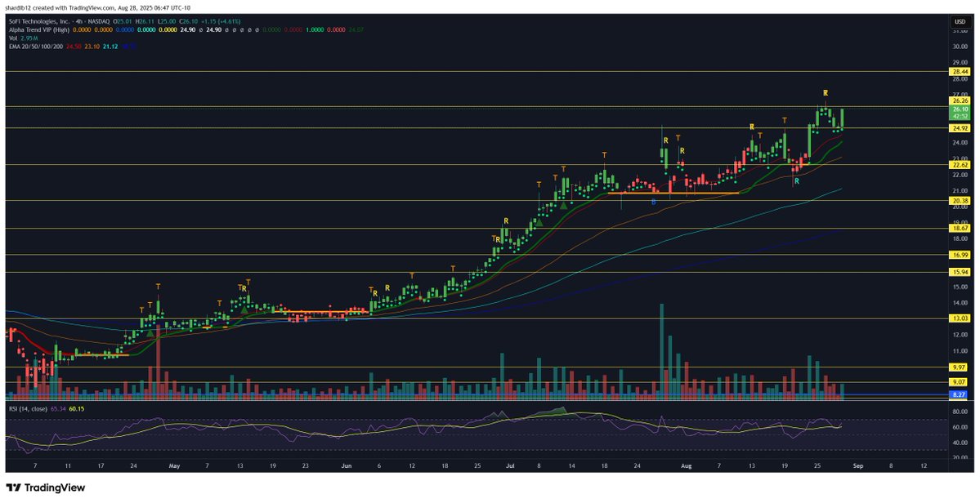Viewport: 980px width, 503px height.
Task: Select the RSI (14, close) indicator legend
Action: [x=28, y=409]
